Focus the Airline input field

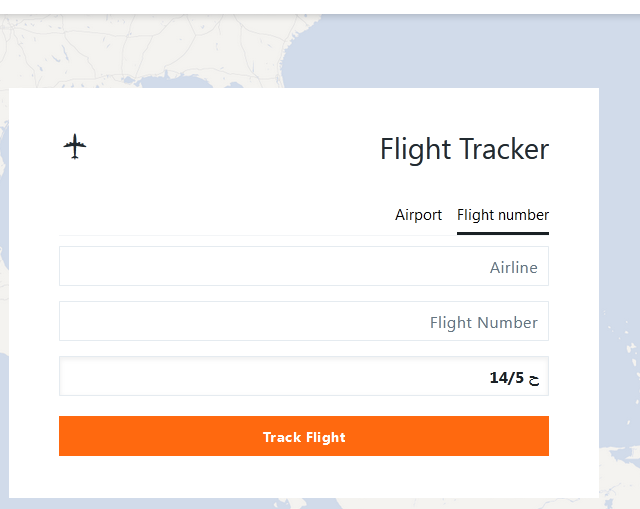[x=303, y=267]
